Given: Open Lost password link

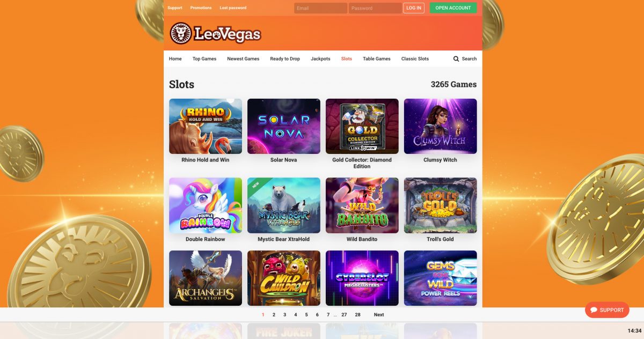Looking at the screenshot, I should coord(233,8).
